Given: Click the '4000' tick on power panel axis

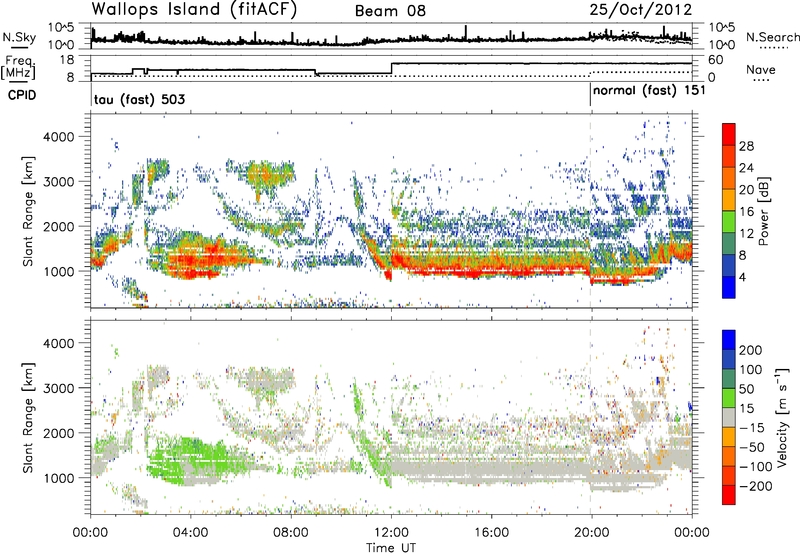Looking at the screenshot, I should pos(59,137).
